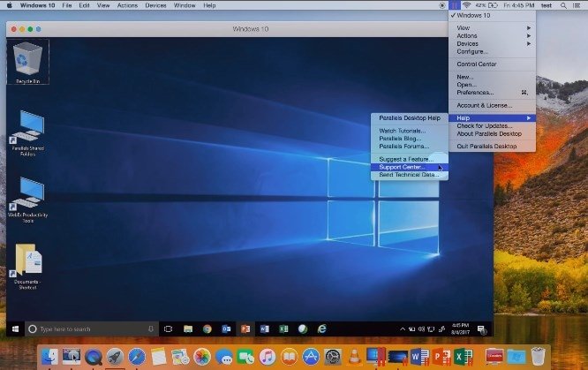588x370 pixels.
Task: Open System Preferences from the Dock
Action: (333, 357)
